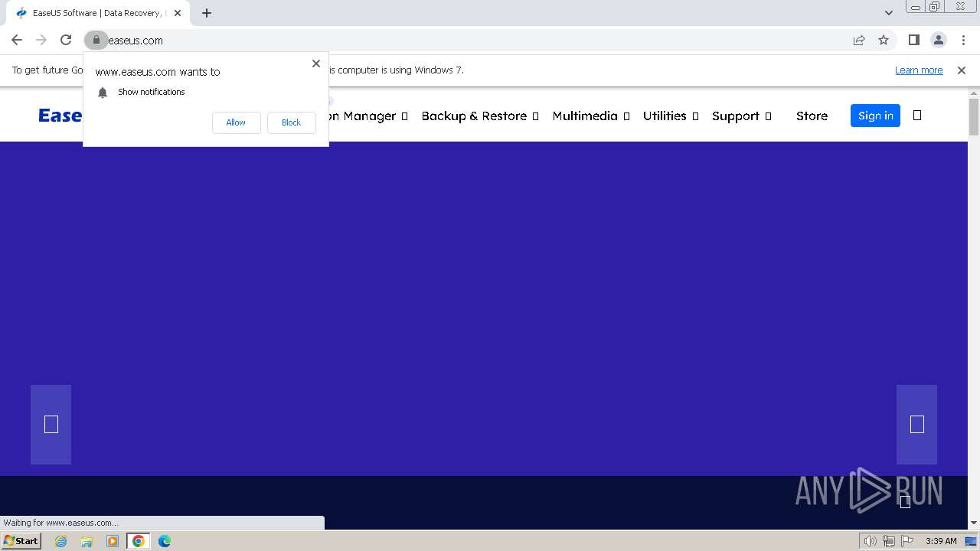Go back to the previous page
The height and width of the screenshot is (551, 980).
point(17,40)
